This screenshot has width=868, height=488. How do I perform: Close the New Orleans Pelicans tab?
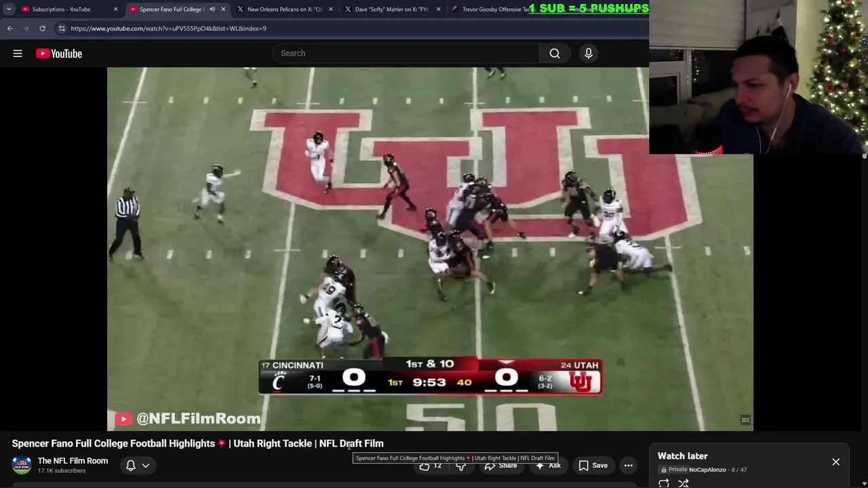331,9
